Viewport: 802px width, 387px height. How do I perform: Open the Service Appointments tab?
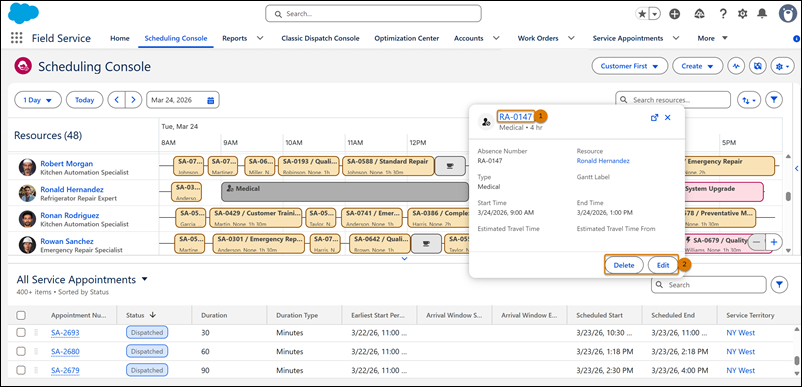point(628,38)
